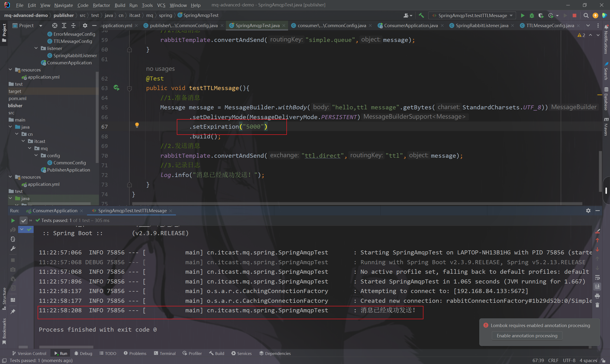Click the yellow intention lightbulb on line 67
The width and height of the screenshot is (610, 364).
pos(137,125)
